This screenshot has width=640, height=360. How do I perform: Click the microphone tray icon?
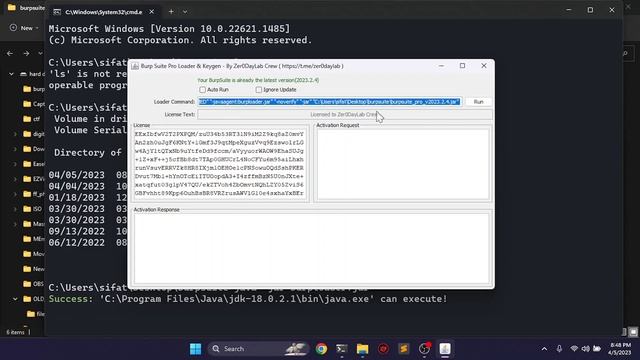(559, 349)
